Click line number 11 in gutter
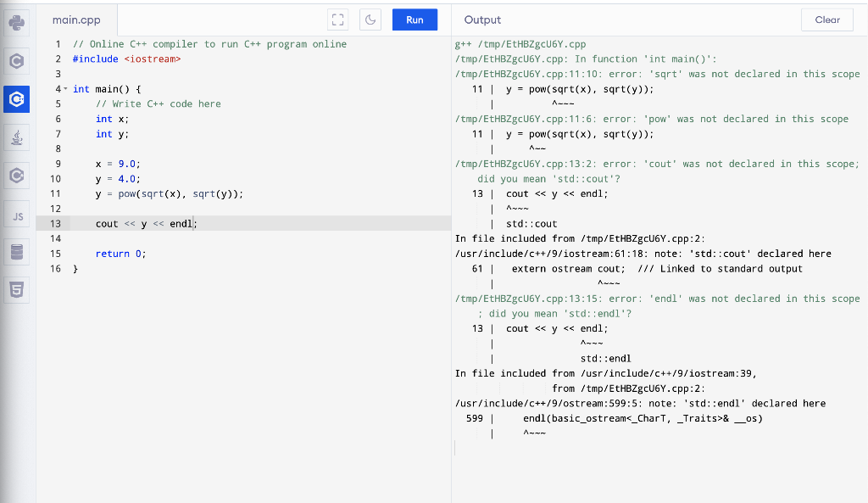 tap(55, 193)
